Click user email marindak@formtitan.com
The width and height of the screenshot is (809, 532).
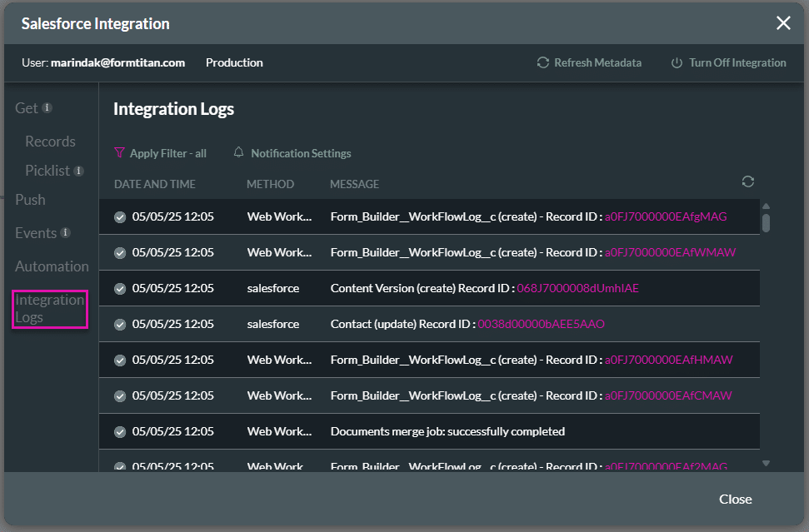click(x=117, y=62)
